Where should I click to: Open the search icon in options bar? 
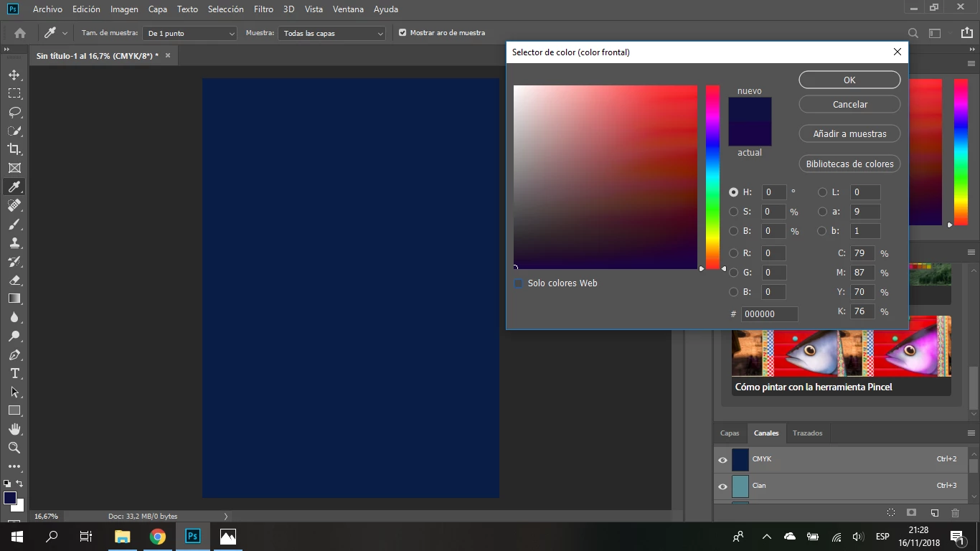coord(913,33)
